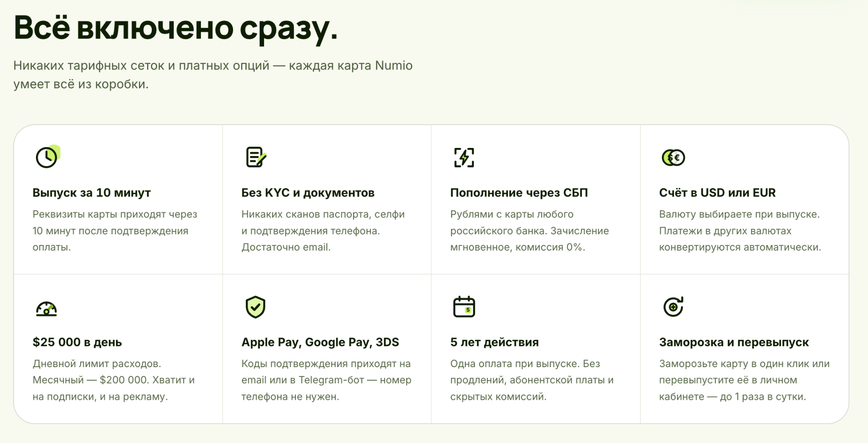Click the title "5 лет действия"
Screen dimensions: 868x443
coord(495,342)
